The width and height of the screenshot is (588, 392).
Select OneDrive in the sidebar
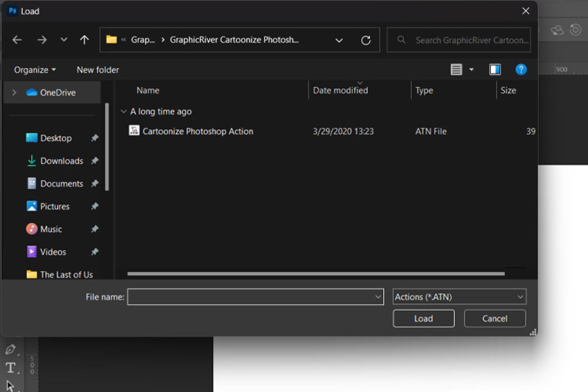pyautogui.click(x=52, y=92)
